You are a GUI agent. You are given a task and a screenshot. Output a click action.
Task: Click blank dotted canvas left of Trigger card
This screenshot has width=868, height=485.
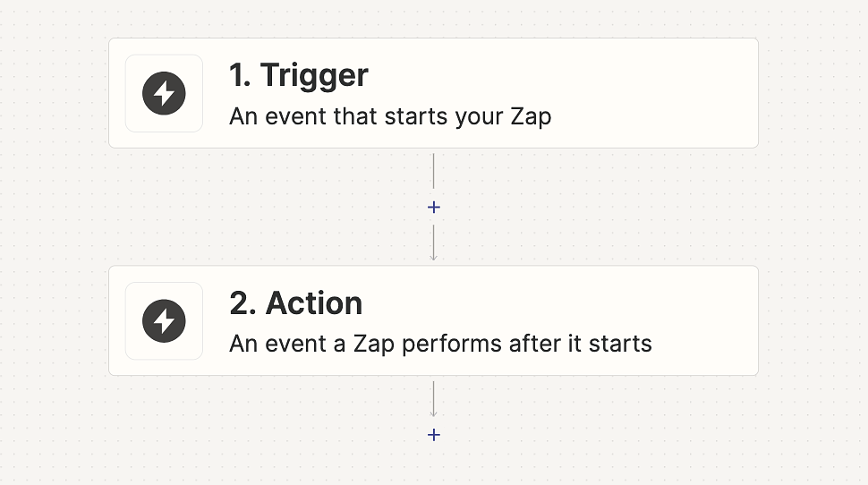pos(54,93)
